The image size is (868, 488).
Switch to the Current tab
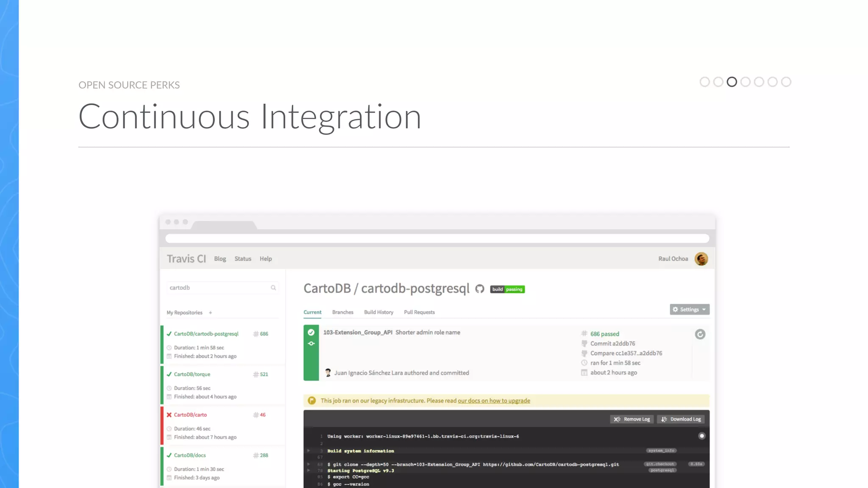[312, 312]
